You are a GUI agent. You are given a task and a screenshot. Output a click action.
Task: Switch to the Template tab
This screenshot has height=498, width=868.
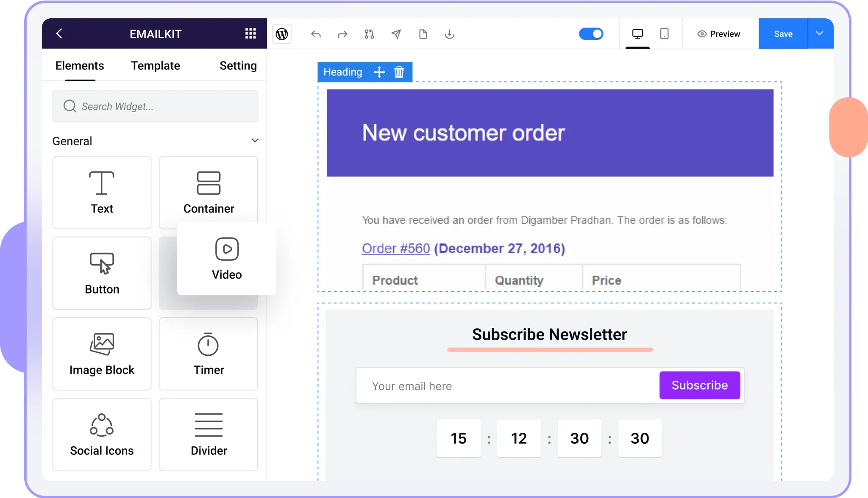coord(156,66)
